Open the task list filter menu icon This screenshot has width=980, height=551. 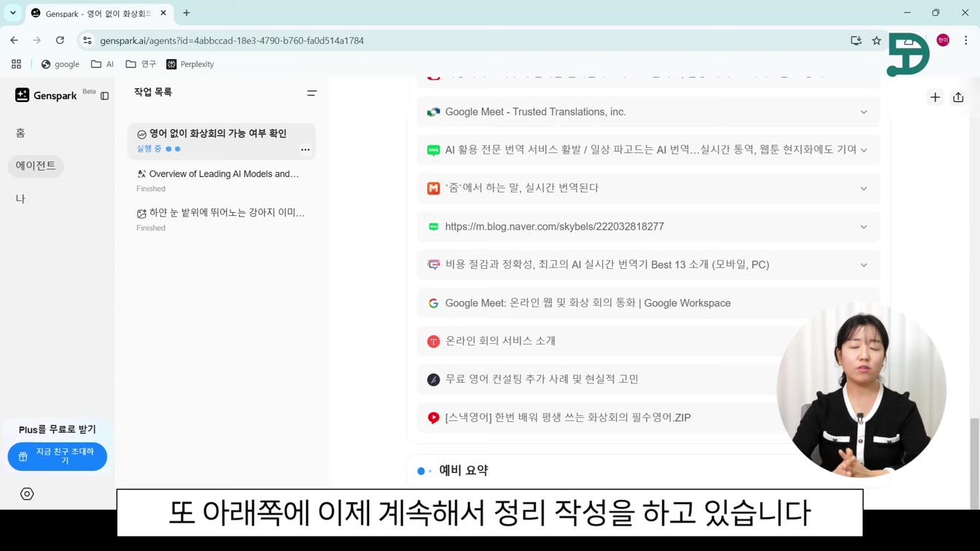point(311,93)
